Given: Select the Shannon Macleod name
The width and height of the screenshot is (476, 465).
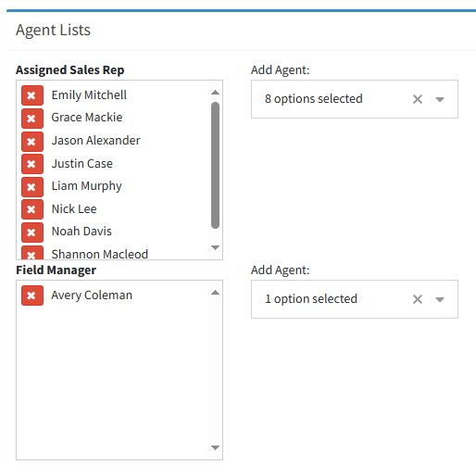Looking at the screenshot, I should (x=100, y=254).
